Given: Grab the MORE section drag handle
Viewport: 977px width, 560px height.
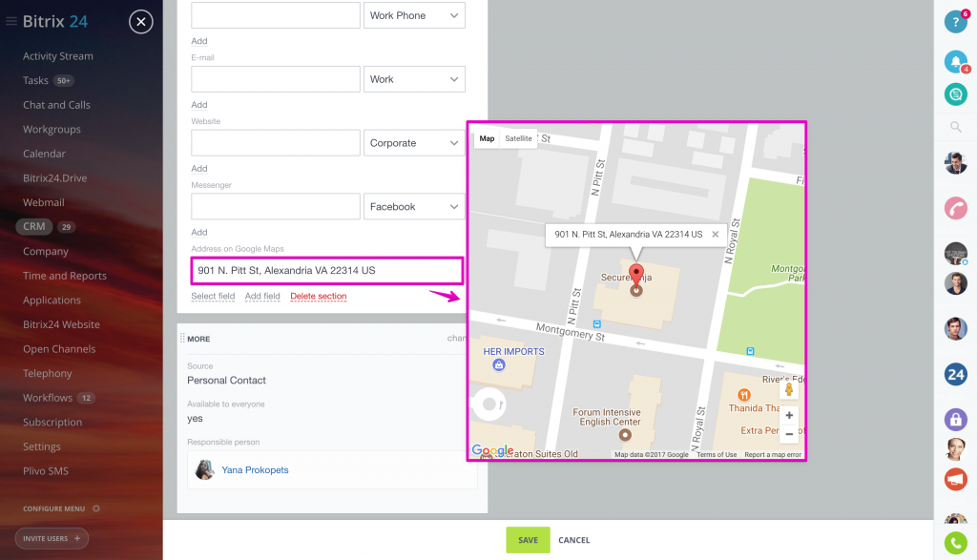Looking at the screenshot, I should coord(182,339).
